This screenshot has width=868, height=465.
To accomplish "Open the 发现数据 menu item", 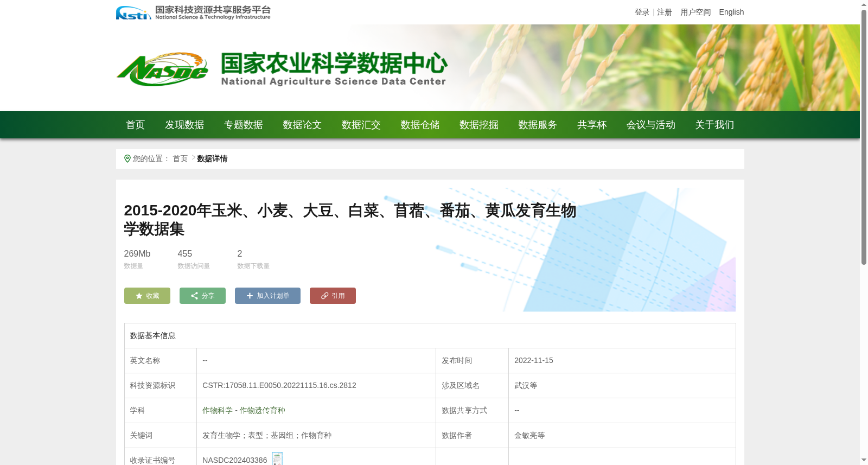I will pos(184,125).
